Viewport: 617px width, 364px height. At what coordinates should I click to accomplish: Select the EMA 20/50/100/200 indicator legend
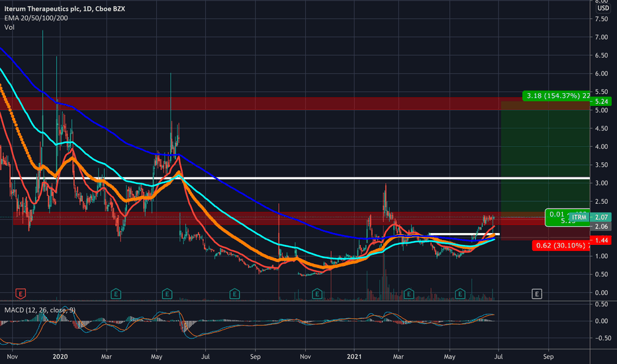pyautogui.click(x=36, y=18)
